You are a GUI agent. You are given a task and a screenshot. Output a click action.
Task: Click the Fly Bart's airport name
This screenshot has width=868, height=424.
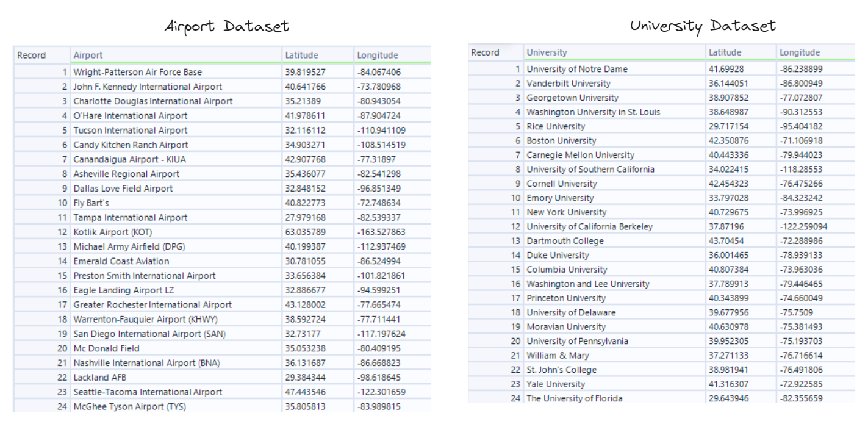coord(91,203)
